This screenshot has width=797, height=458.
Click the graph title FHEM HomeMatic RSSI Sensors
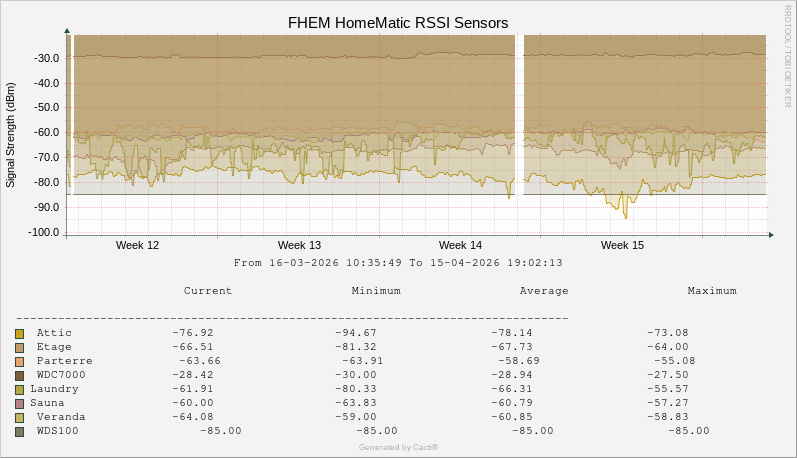click(398, 22)
